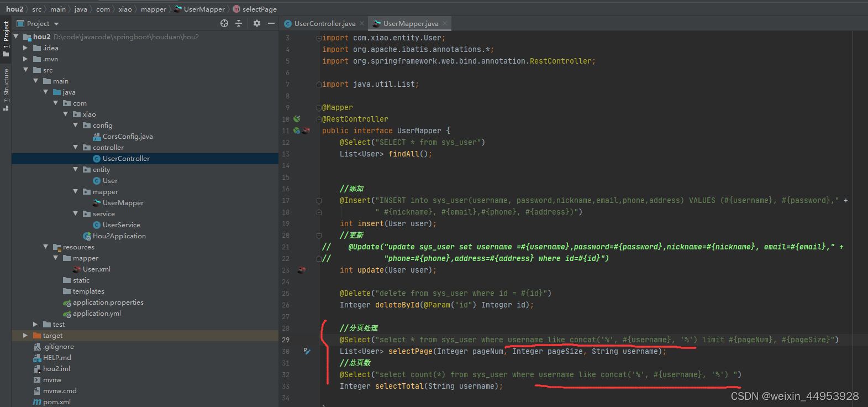Open Project panel settings gear

point(257,23)
